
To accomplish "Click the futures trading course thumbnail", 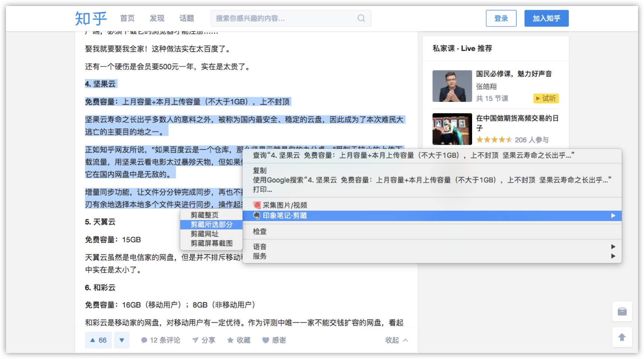I will point(452,129).
